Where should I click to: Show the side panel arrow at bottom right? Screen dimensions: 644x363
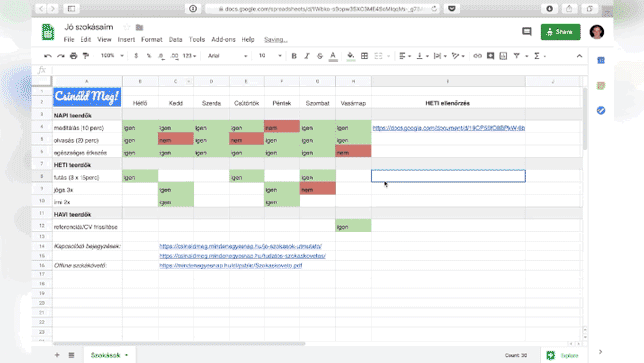pyautogui.click(x=600, y=352)
